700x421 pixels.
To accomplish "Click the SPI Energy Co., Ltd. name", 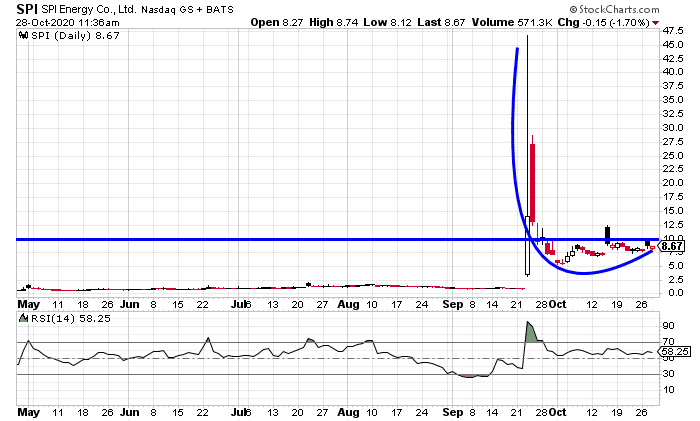I will pyautogui.click(x=89, y=9).
